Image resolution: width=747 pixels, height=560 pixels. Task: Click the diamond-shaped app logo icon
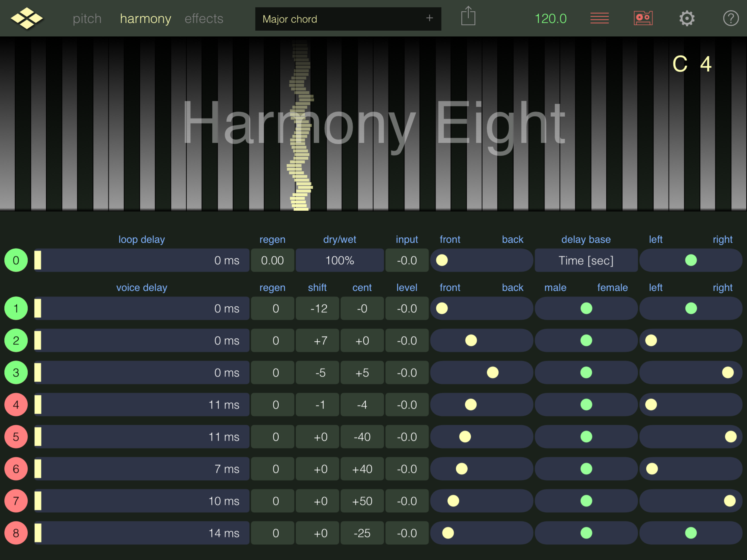(x=27, y=18)
